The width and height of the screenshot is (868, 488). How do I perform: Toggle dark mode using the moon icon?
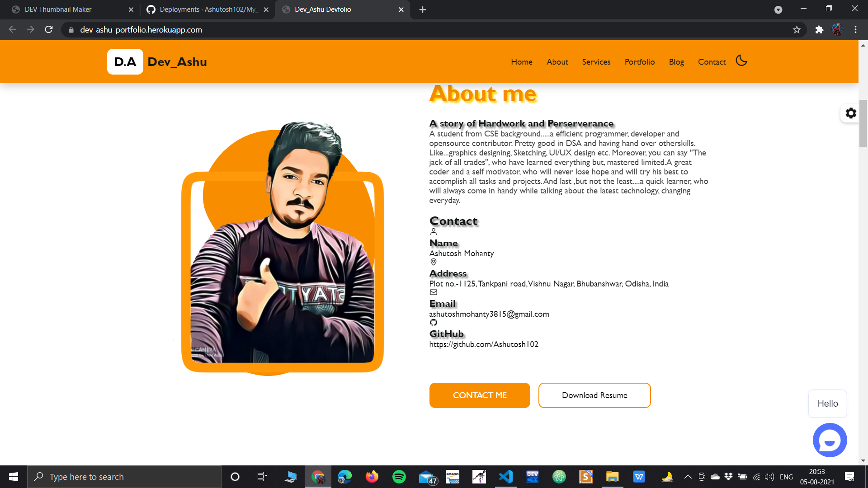point(741,60)
